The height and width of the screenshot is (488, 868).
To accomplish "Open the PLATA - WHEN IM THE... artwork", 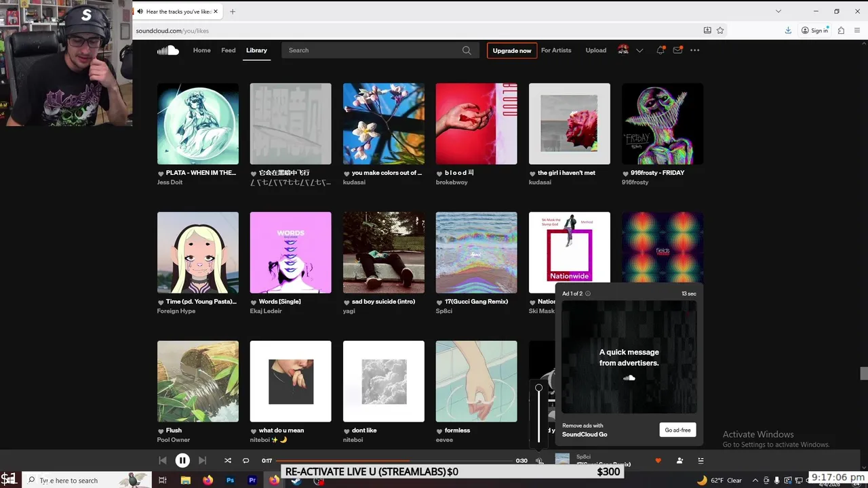I will [x=198, y=124].
